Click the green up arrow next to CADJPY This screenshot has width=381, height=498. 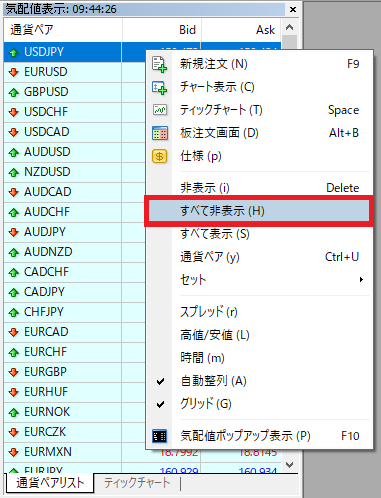pos(14,292)
